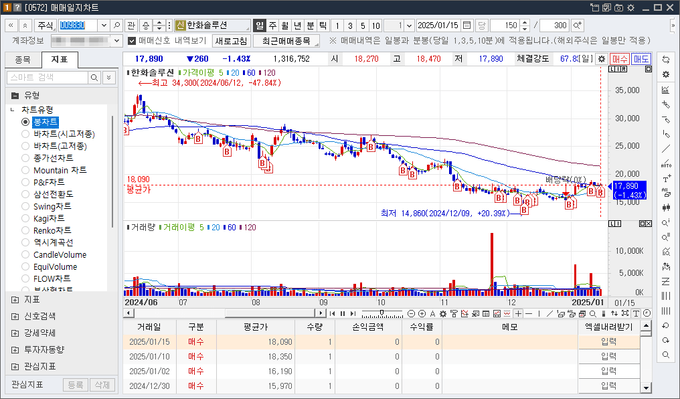Click the 150 bar count input field
680x399 pixels.
(505, 26)
